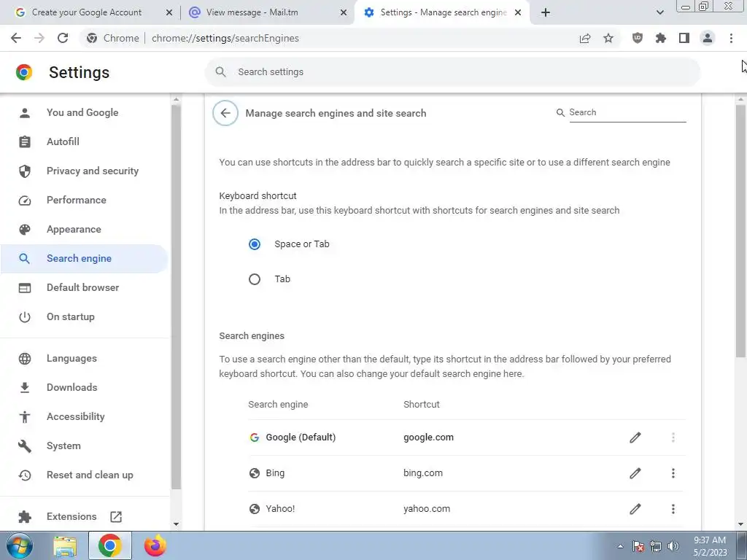Open File Explorer from the taskbar
This screenshot has height=560, width=747.
click(x=65, y=546)
